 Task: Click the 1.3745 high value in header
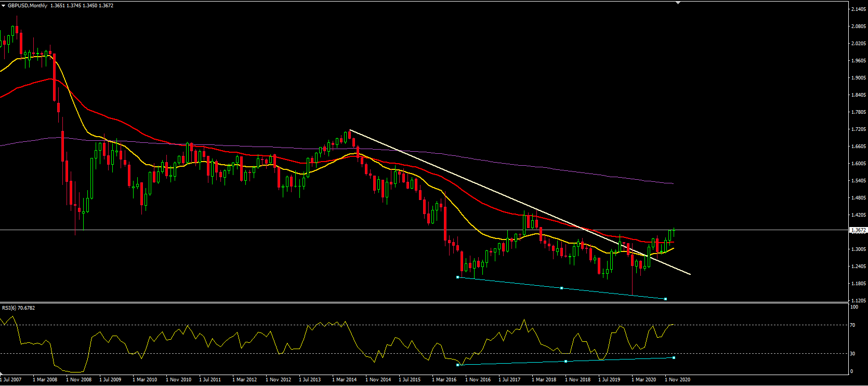point(74,6)
